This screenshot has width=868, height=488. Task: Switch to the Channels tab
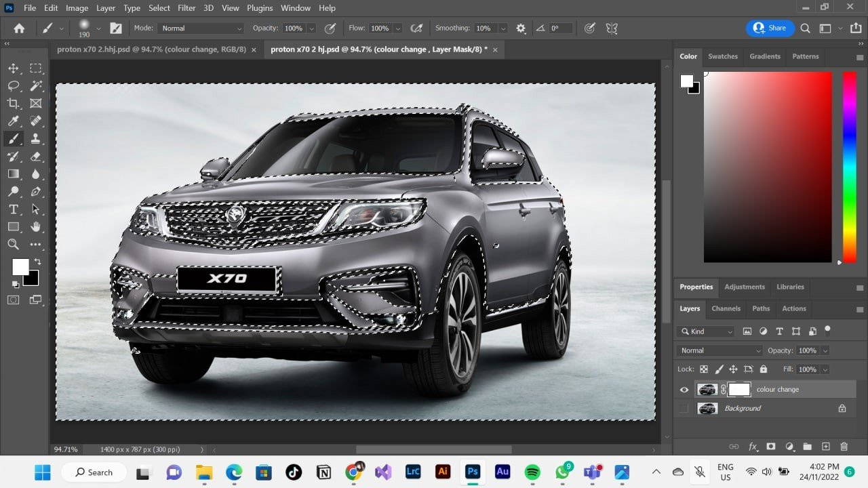click(x=726, y=308)
